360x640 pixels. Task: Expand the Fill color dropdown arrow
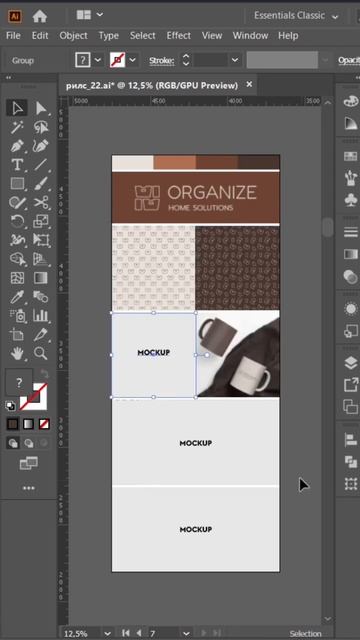(98, 60)
